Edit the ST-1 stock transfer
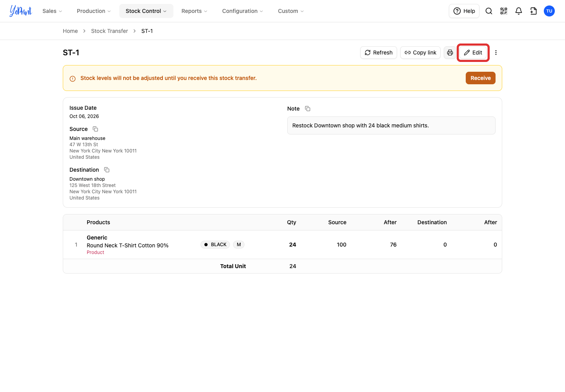The width and height of the screenshot is (565, 392). [x=473, y=53]
